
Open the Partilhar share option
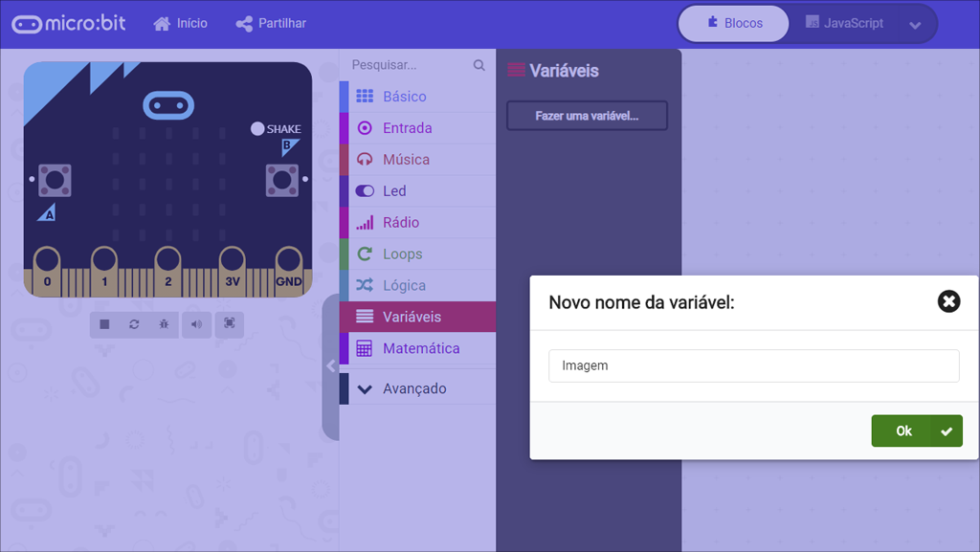click(271, 24)
